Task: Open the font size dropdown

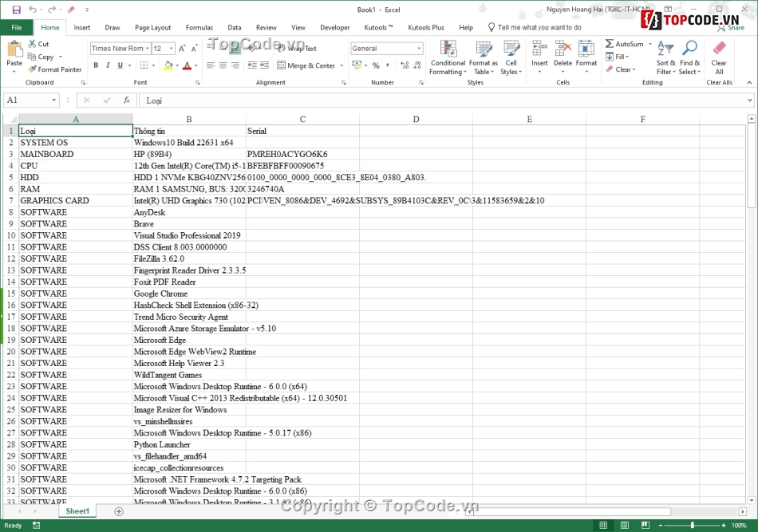Action: click(x=171, y=48)
